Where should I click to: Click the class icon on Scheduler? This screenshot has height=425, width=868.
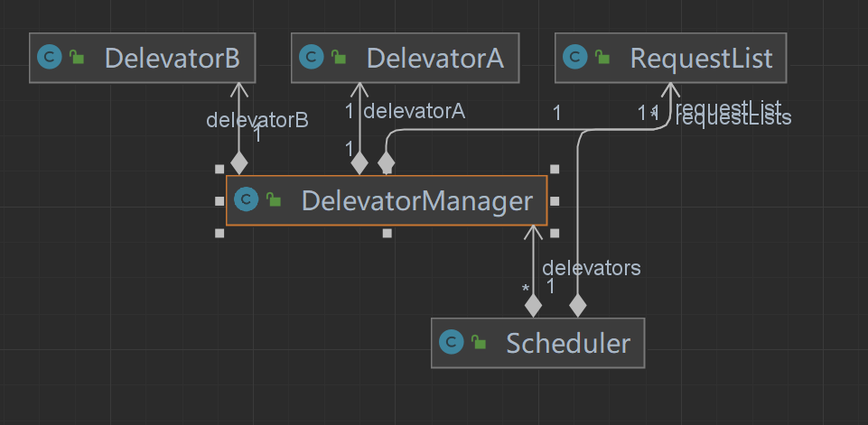click(450, 343)
